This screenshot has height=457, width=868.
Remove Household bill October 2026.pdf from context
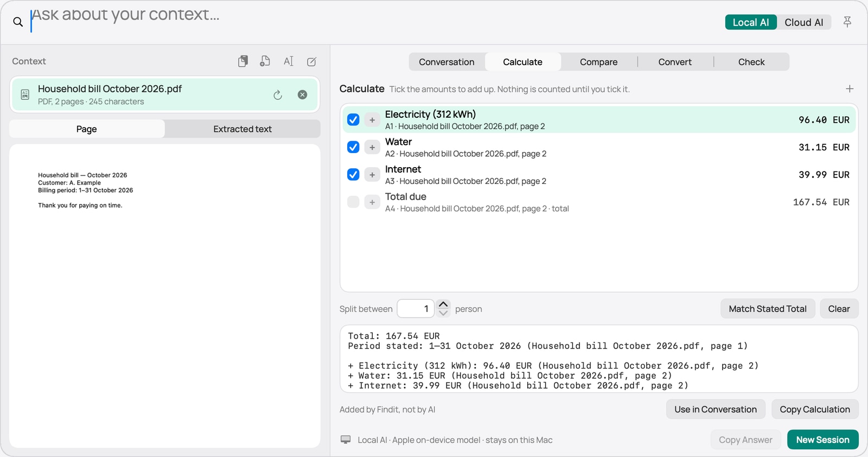point(303,94)
